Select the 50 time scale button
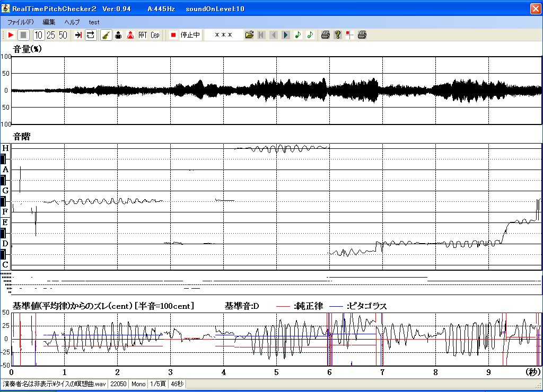The image size is (543, 392). (63, 35)
